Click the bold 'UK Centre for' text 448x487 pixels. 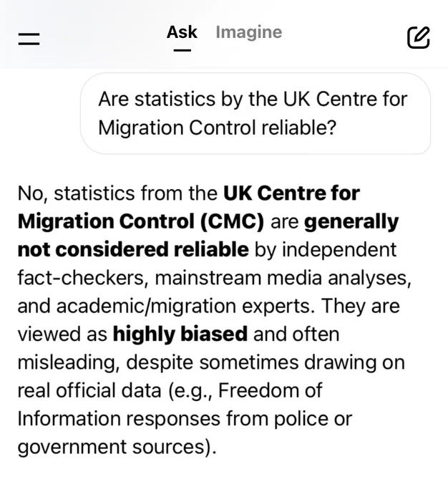point(291,193)
